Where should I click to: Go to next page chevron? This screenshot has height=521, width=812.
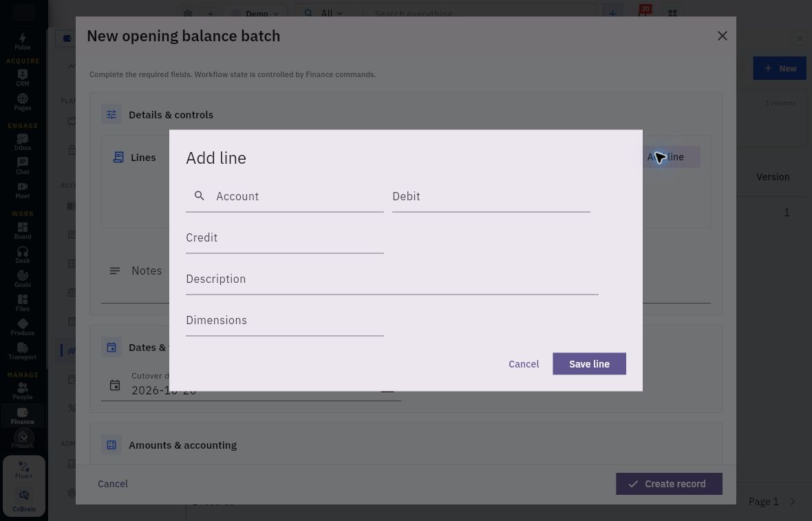(x=792, y=501)
